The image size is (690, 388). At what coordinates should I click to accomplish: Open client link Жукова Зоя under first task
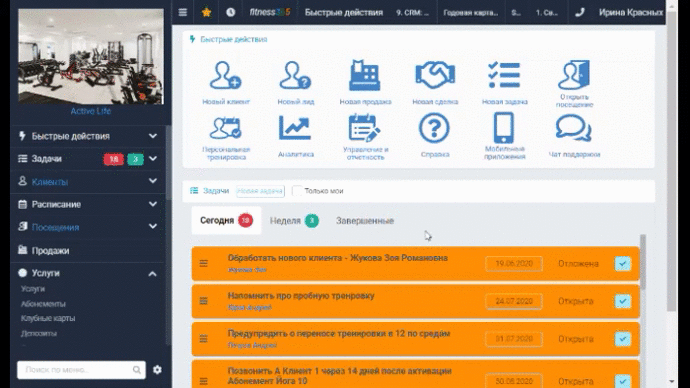coord(247,270)
